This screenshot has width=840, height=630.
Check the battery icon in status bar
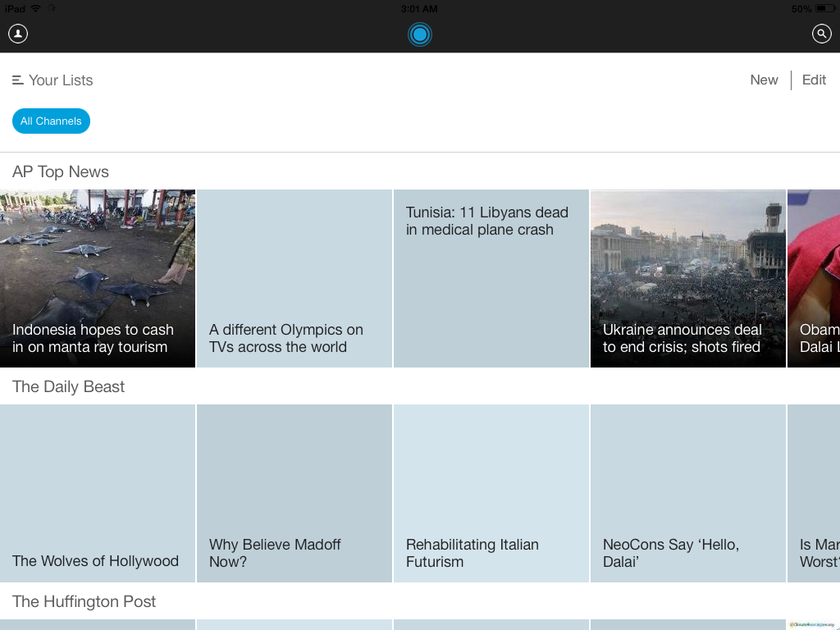(824, 8)
